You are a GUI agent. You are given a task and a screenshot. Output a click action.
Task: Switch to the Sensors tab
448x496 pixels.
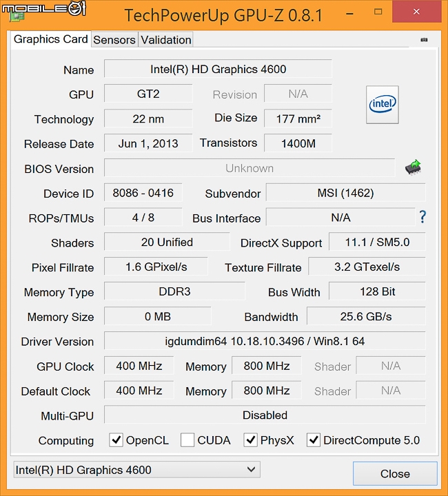point(114,40)
